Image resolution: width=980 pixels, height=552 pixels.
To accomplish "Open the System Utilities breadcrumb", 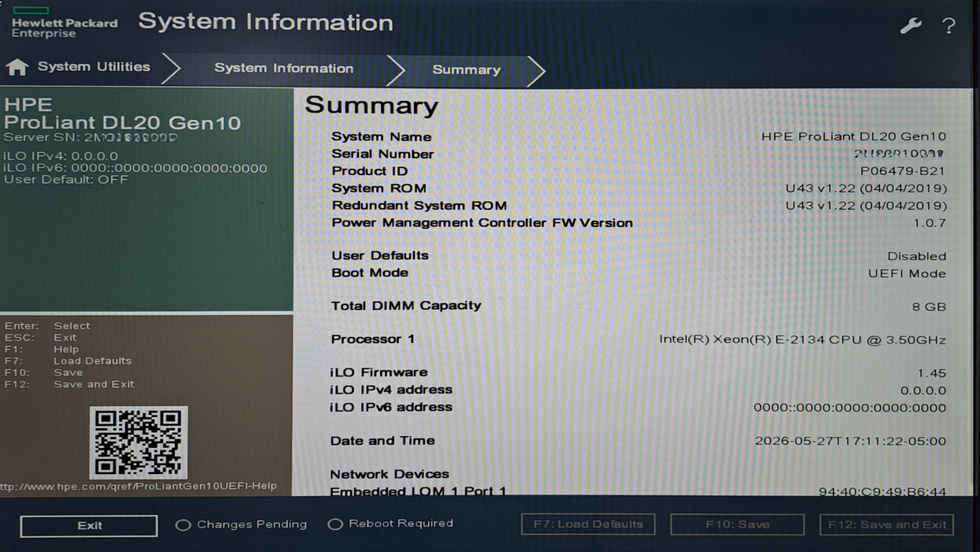I will click(x=94, y=67).
